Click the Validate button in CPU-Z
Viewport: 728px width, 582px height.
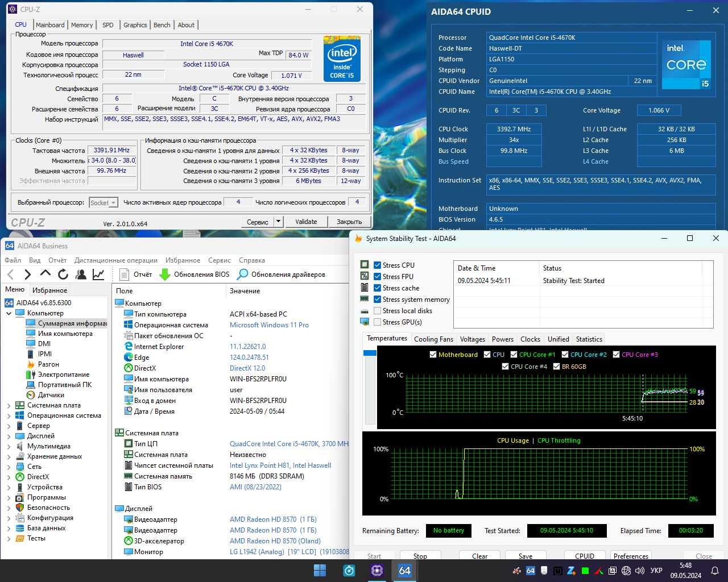(x=306, y=222)
